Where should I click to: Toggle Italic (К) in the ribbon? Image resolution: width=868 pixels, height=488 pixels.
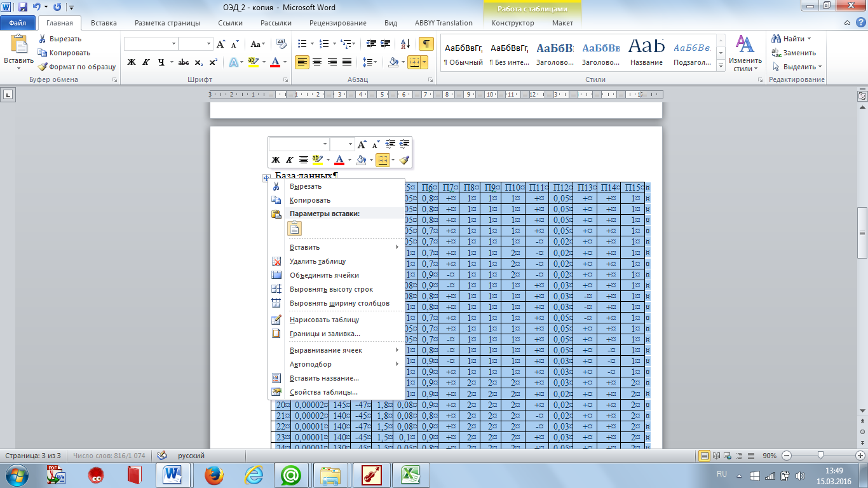tap(146, 62)
